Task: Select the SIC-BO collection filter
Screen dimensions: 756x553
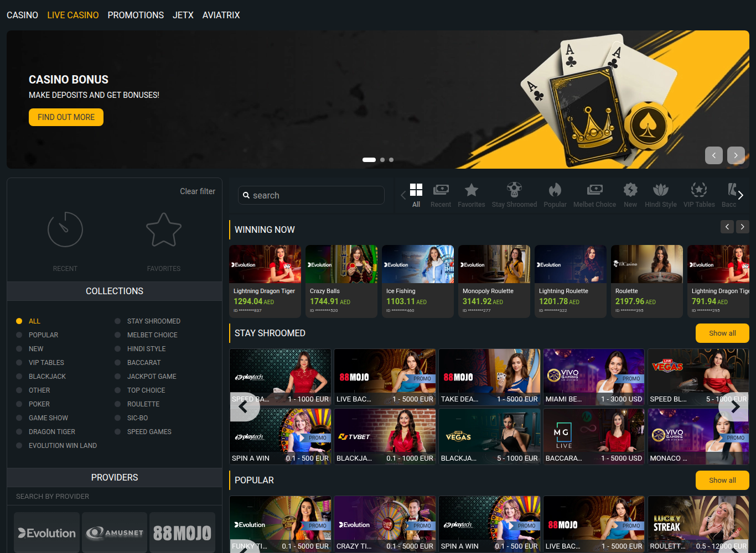Action: (x=131, y=418)
